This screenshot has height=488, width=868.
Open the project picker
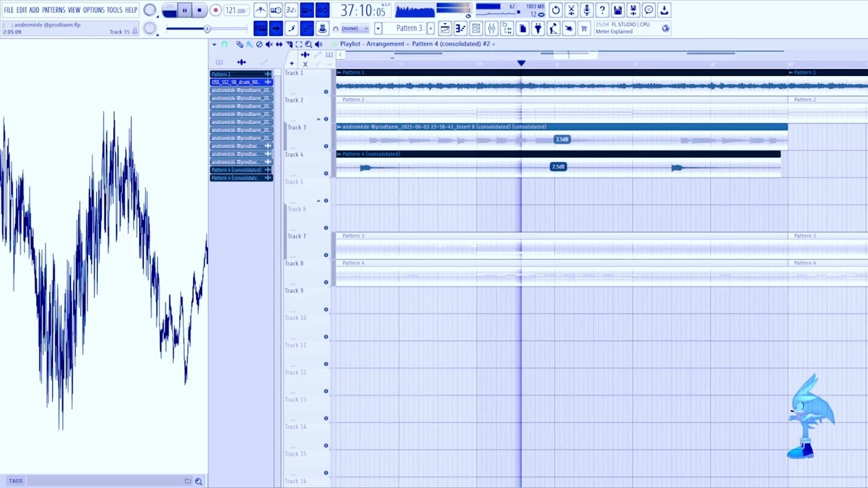point(522,28)
